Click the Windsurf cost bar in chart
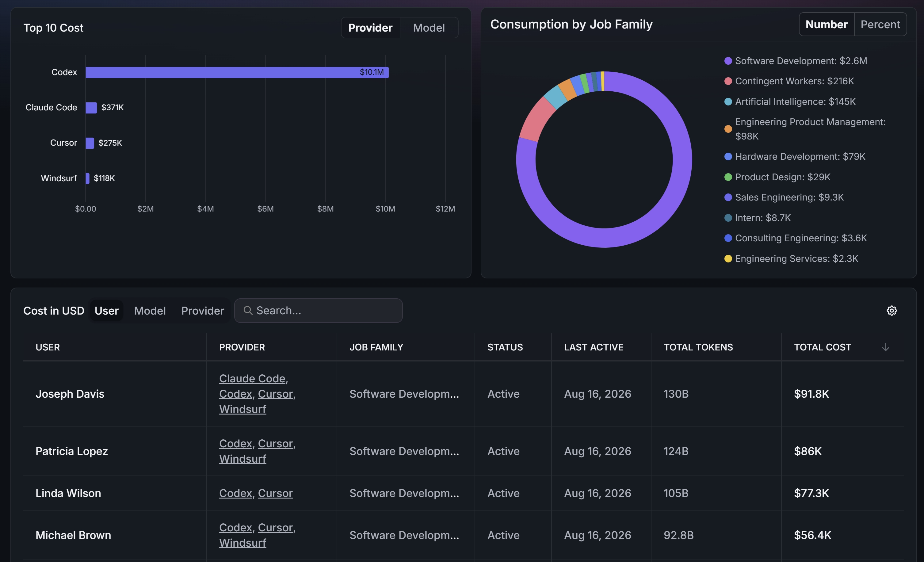Image resolution: width=924 pixels, height=562 pixels. tap(87, 178)
